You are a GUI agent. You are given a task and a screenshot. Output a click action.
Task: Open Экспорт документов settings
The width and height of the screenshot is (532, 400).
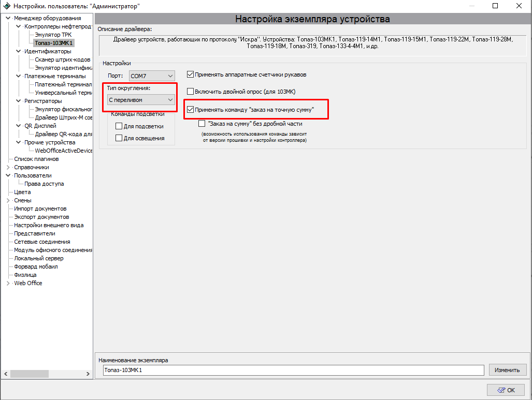pos(41,217)
